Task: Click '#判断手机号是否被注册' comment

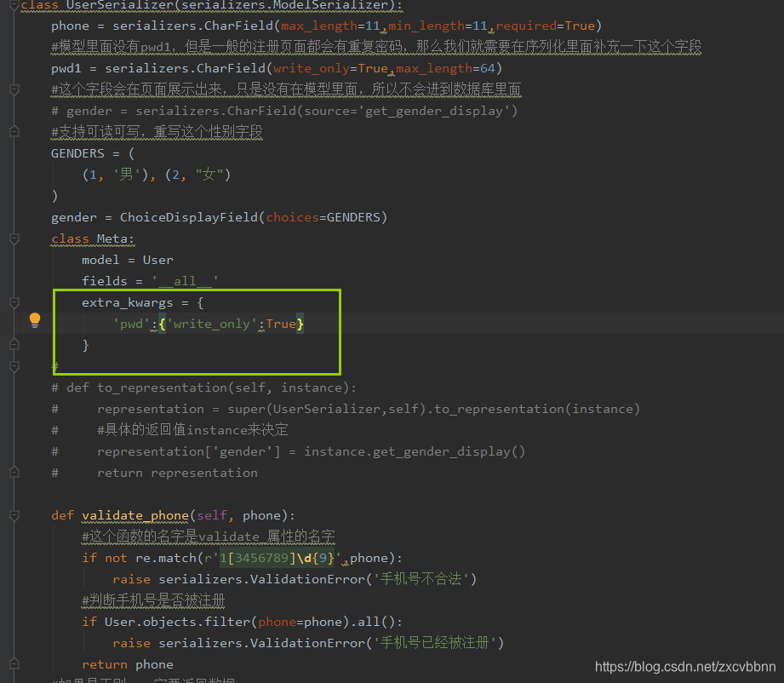Action: point(153,600)
